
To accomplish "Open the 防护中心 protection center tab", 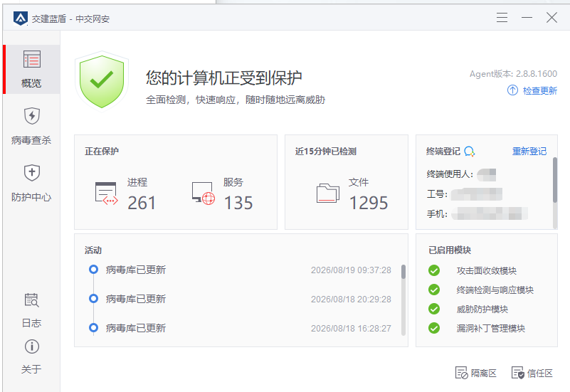I will click(31, 183).
